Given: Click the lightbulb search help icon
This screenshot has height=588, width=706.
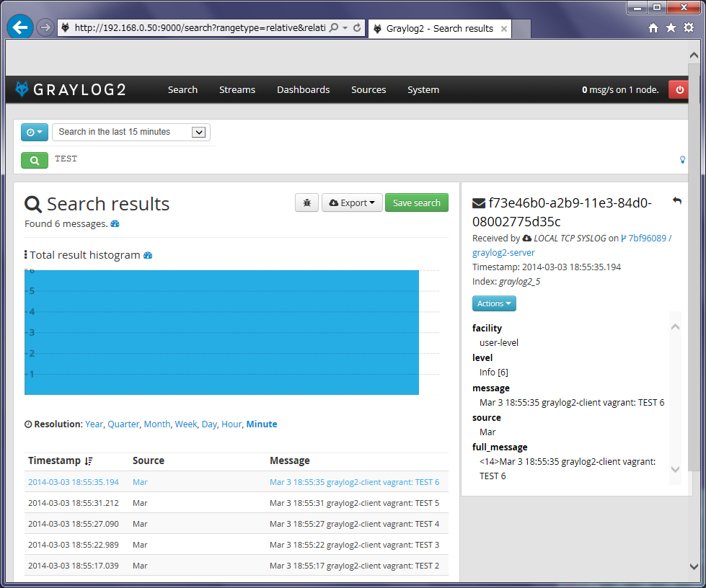Looking at the screenshot, I should [683, 160].
